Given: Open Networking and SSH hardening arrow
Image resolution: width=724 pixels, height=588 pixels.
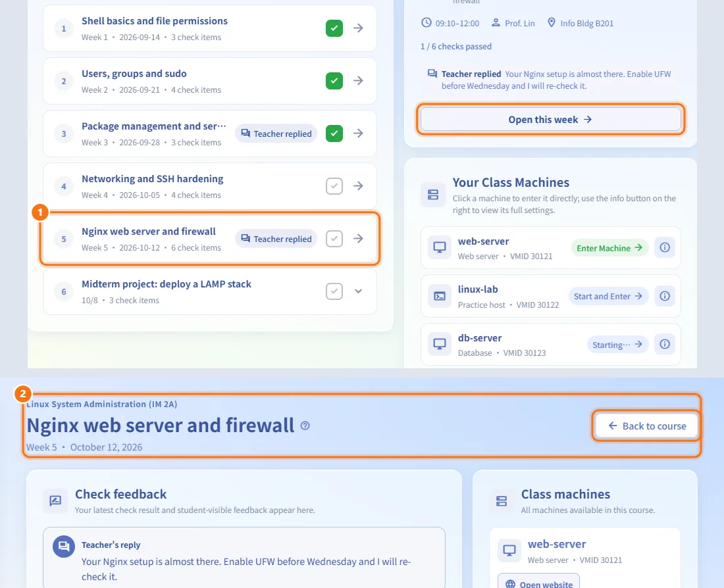Looking at the screenshot, I should tap(358, 186).
